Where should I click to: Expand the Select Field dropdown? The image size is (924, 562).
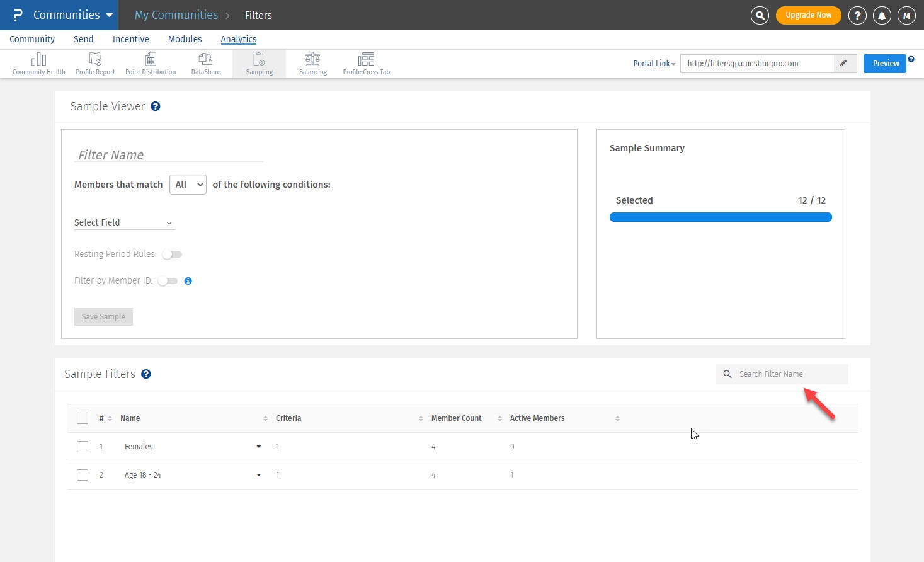coord(123,222)
